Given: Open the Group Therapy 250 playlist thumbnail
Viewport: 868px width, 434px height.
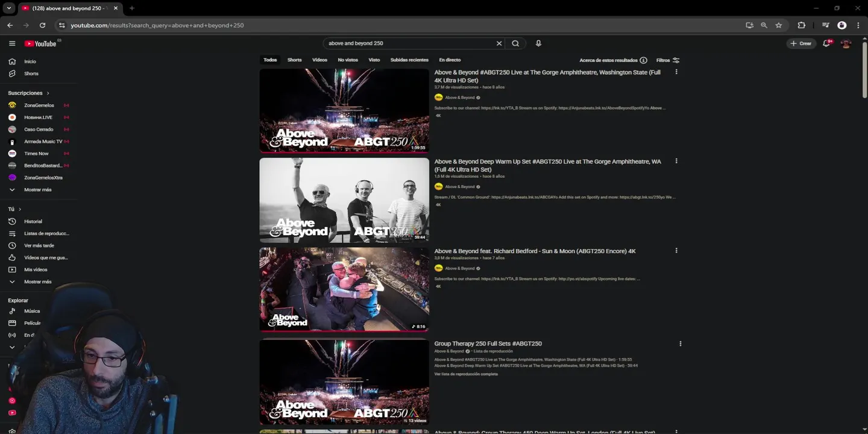Looking at the screenshot, I should point(344,382).
